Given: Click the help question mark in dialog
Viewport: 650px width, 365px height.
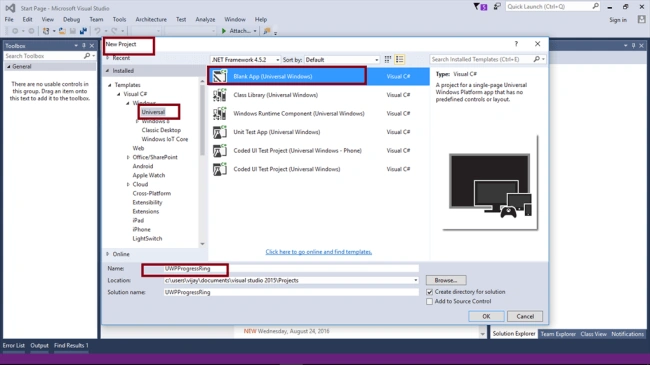Looking at the screenshot, I should point(516,44).
